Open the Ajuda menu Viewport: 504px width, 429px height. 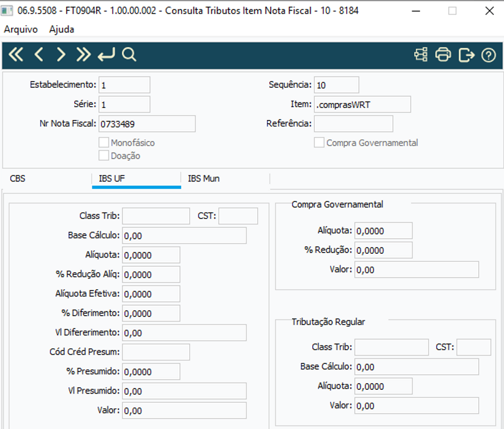61,29
